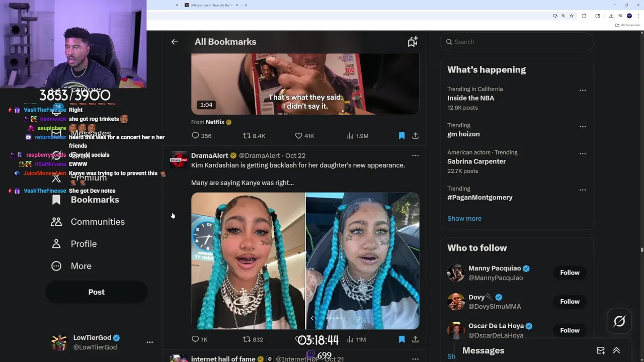Compose a new message in Messages drawer
Viewport: 644px width, 362px height.
[601, 350]
